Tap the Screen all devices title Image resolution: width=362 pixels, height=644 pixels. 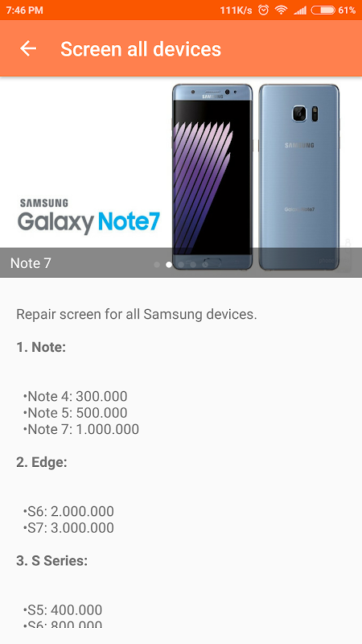pos(141,49)
